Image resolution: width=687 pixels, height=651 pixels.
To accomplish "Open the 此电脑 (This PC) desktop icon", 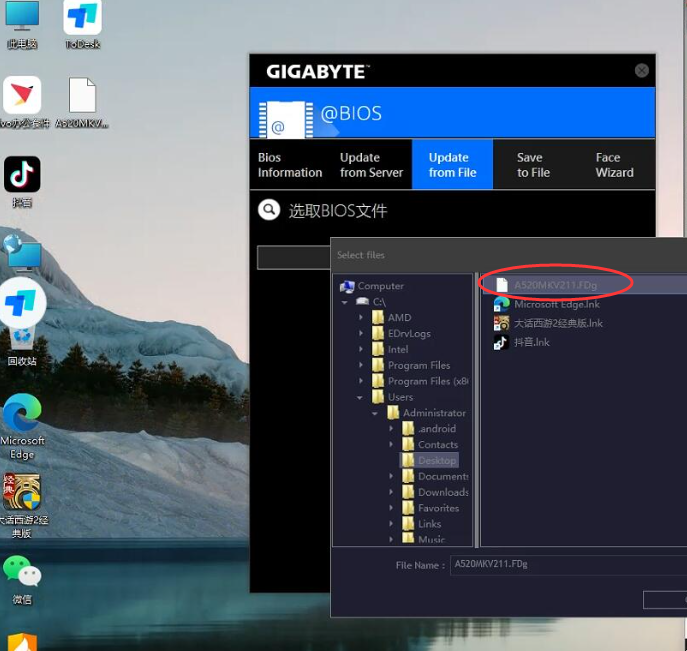I will point(22,17).
